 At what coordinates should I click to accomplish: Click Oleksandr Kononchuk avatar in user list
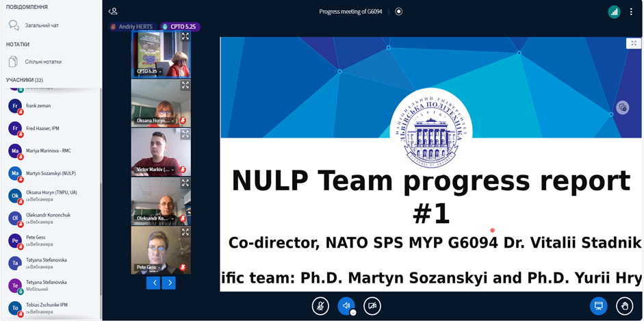tap(15, 218)
